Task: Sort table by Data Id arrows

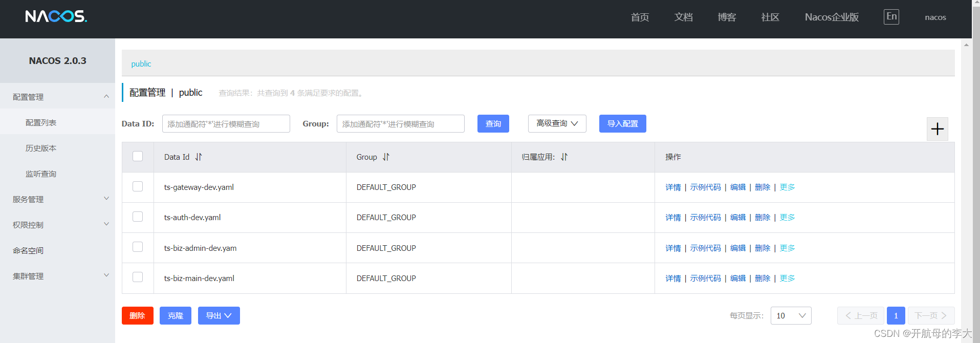Action: tap(199, 157)
